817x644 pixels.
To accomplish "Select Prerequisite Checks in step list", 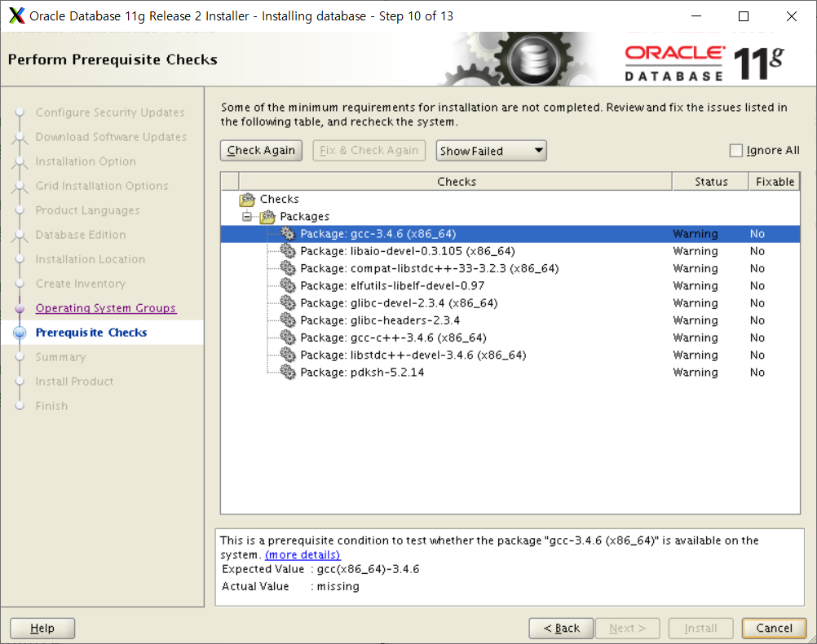I will click(91, 333).
